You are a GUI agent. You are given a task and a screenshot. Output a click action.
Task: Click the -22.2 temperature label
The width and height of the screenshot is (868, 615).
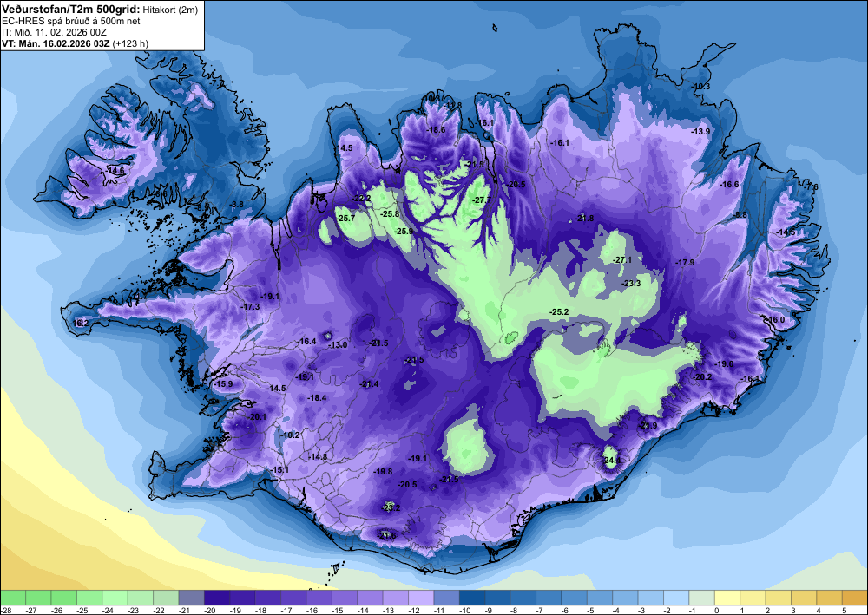tap(361, 199)
